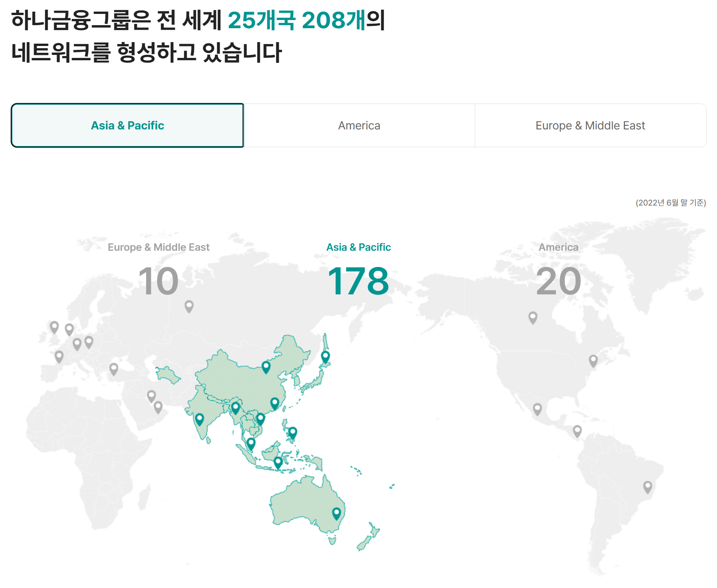Click the America count 20

[x=559, y=281]
